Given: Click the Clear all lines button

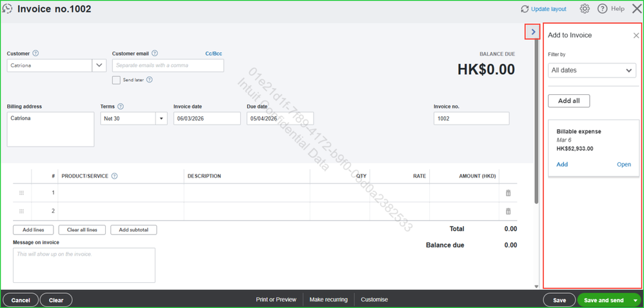Looking at the screenshot, I should (x=82, y=230).
